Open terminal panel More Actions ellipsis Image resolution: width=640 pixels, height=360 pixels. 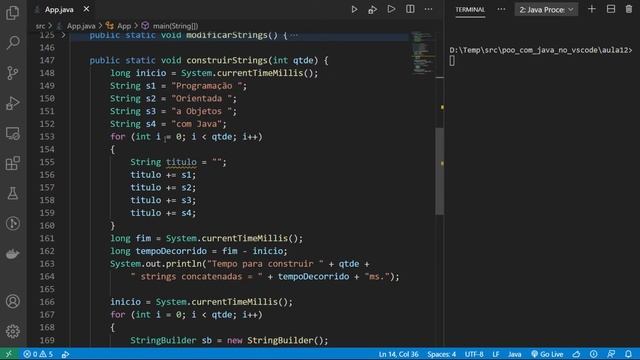coord(501,9)
